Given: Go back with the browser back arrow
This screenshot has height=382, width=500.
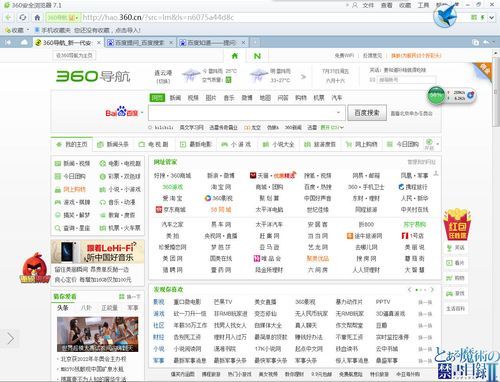Looking at the screenshot, I should (9, 17).
